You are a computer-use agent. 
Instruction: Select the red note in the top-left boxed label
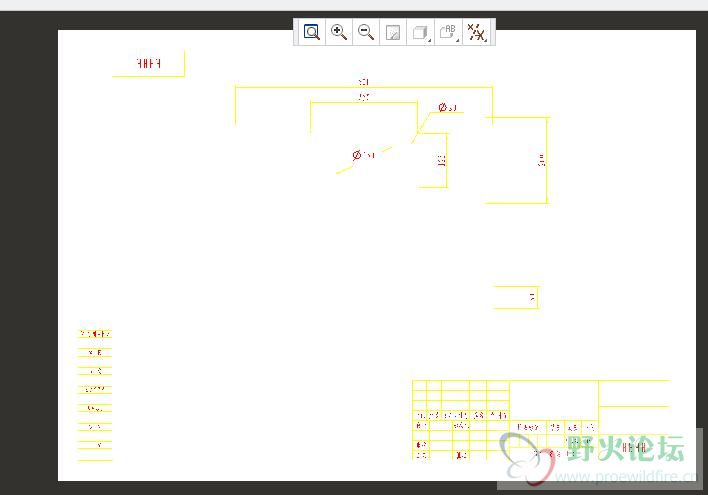[x=149, y=63]
